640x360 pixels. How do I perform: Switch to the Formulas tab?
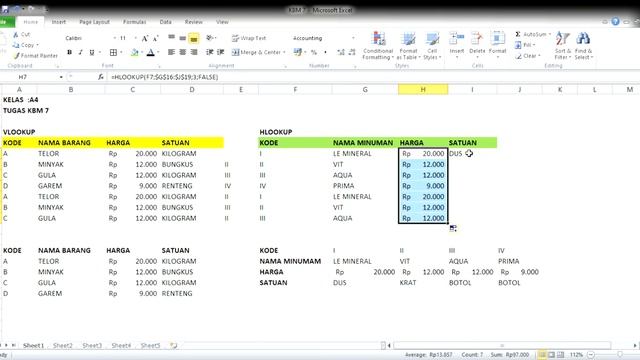(134, 22)
